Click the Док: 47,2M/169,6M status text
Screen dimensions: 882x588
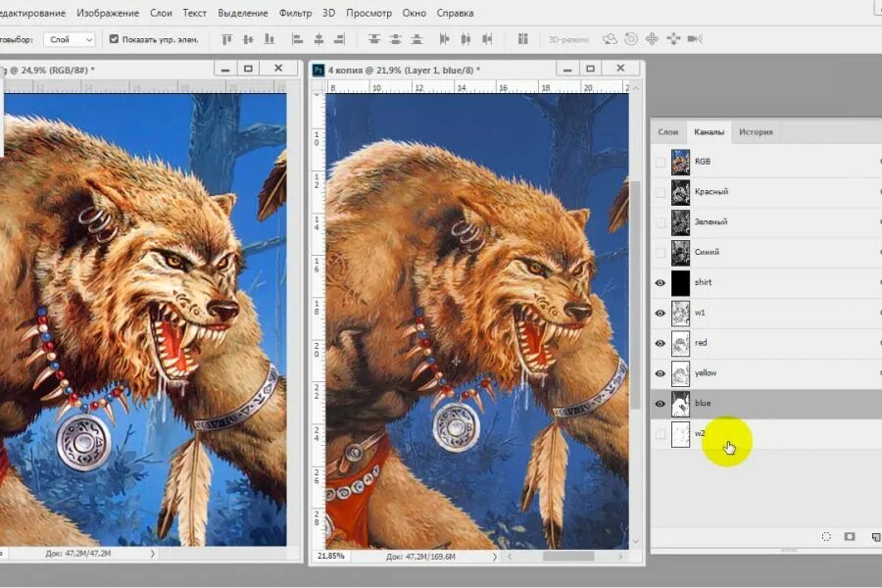420,557
